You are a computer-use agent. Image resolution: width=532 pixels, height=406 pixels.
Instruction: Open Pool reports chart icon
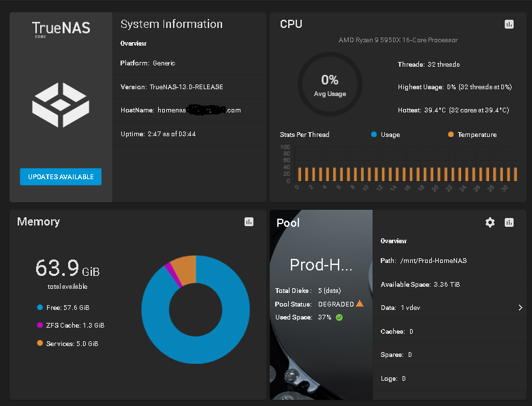click(x=509, y=223)
